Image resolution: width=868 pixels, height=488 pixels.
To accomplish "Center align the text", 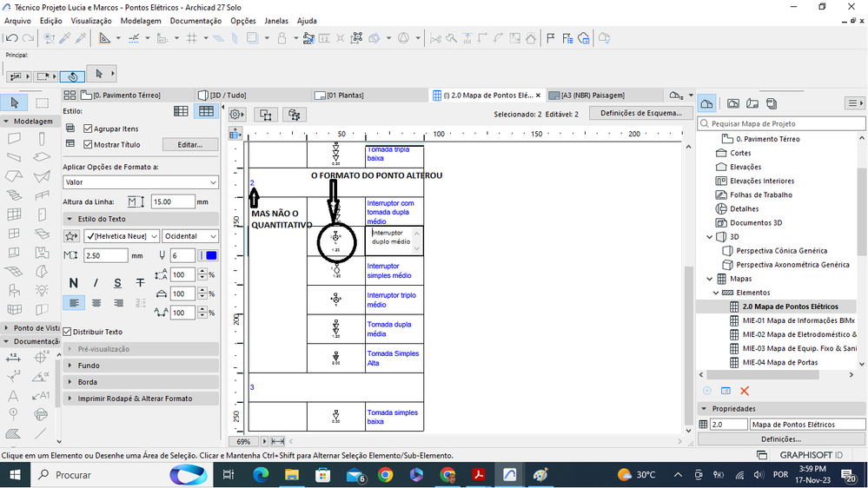I will point(96,303).
